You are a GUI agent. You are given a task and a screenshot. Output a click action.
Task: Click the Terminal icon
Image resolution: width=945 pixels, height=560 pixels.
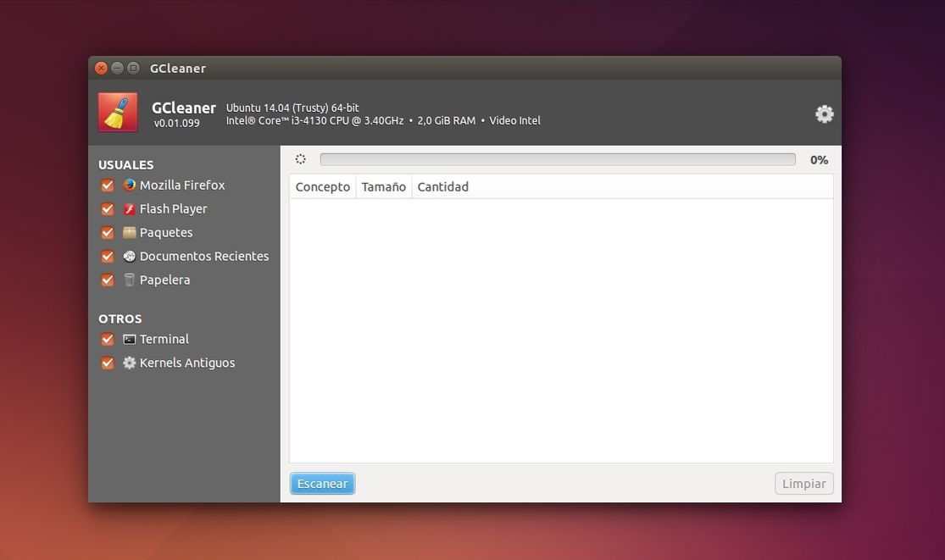pos(129,339)
